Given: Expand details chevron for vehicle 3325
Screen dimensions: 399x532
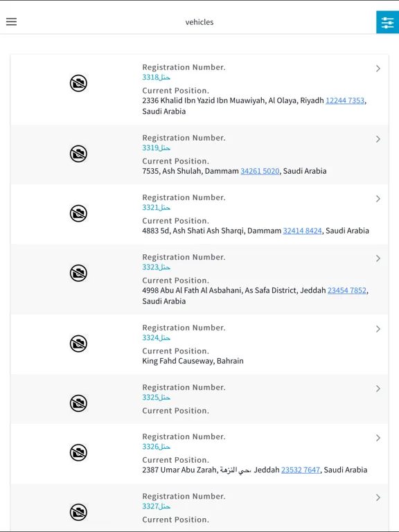Looking at the screenshot, I should 378,389.
